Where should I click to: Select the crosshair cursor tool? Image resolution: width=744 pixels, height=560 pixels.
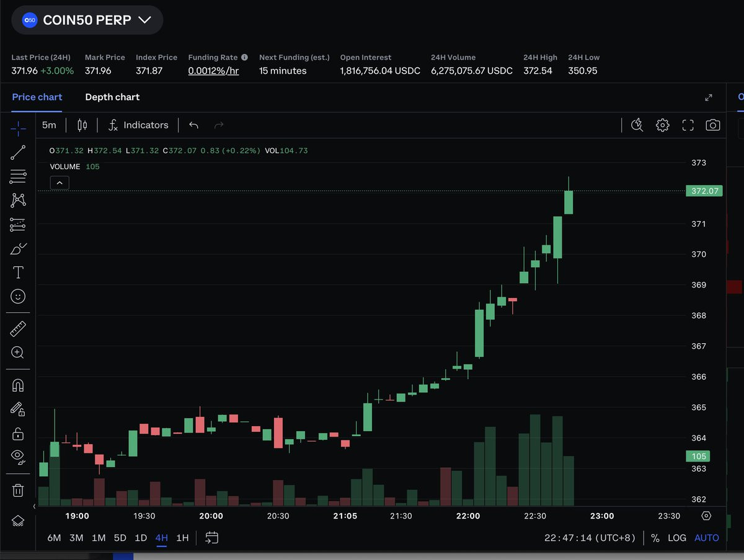[x=18, y=129]
